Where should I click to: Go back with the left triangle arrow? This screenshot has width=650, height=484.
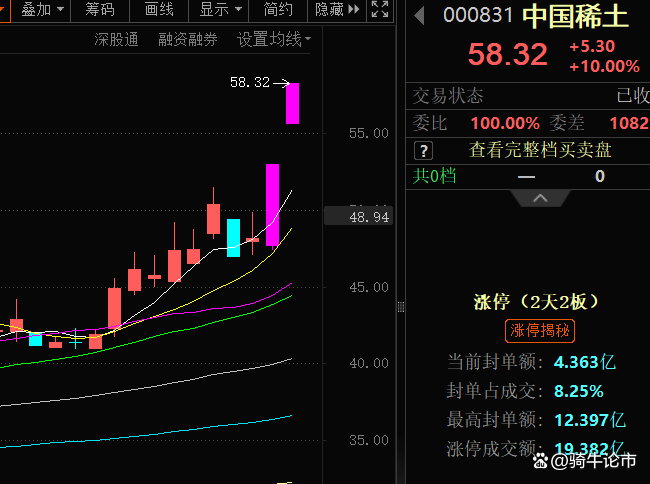coord(420,17)
